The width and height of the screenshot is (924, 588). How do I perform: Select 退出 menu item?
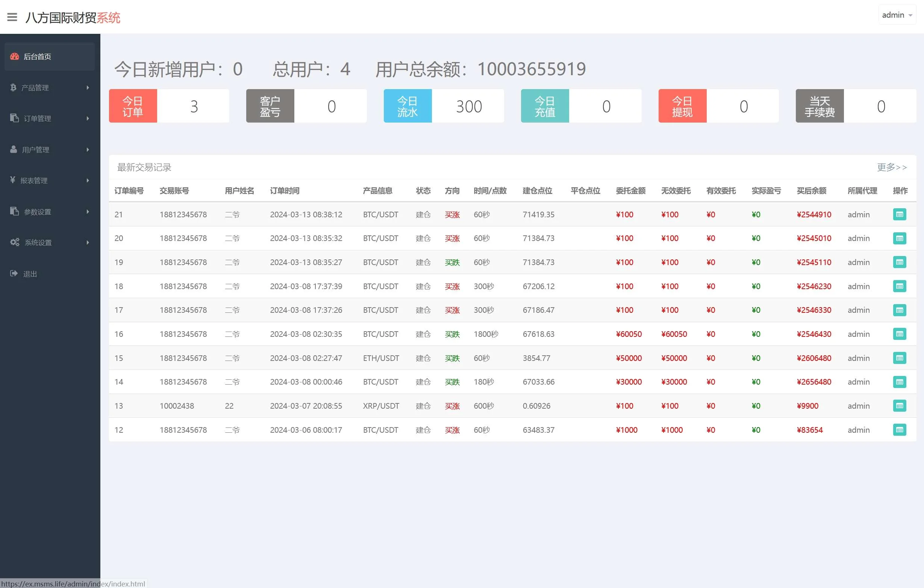[30, 274]
